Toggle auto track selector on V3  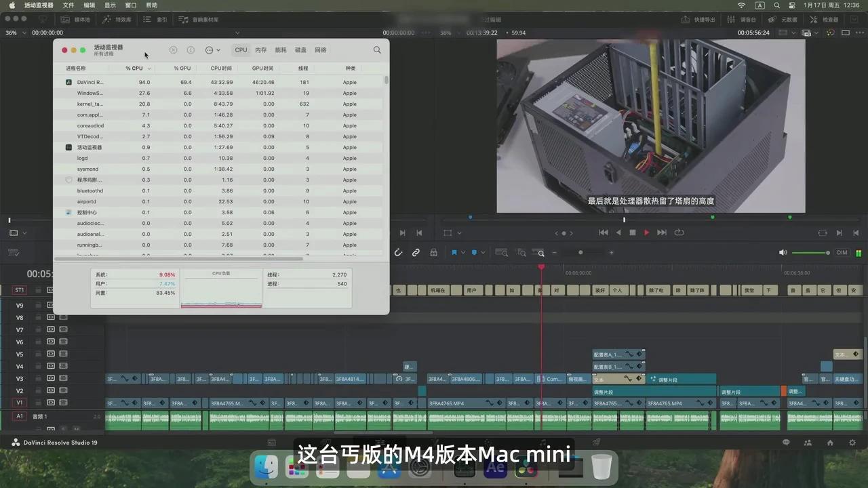click(x=51, y=378)
